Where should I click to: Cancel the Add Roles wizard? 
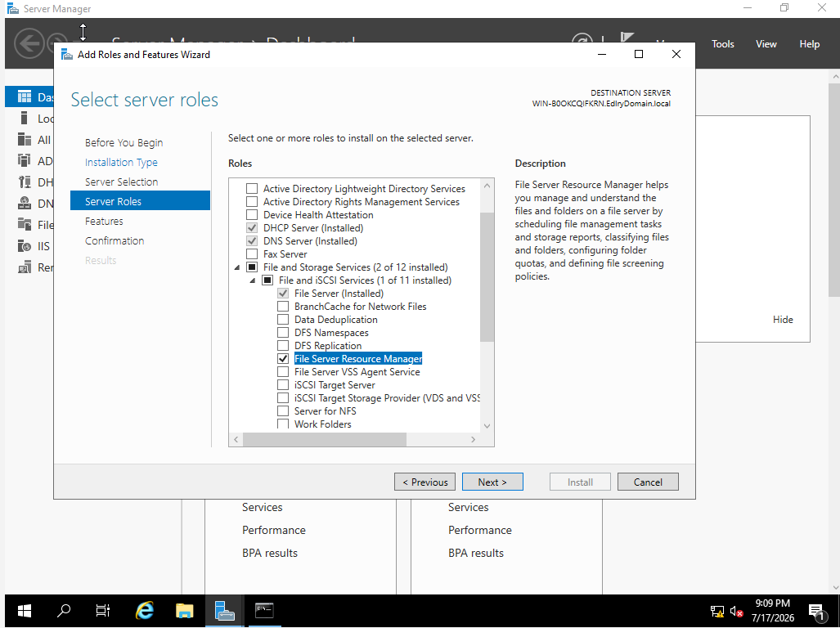coord(649,482)
